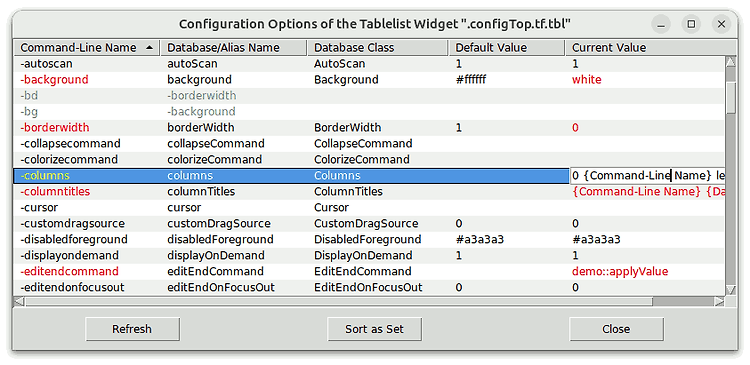This screenshot has width=750, height=365.
Task: Click the Refresh button
Action: pos(132,329)
